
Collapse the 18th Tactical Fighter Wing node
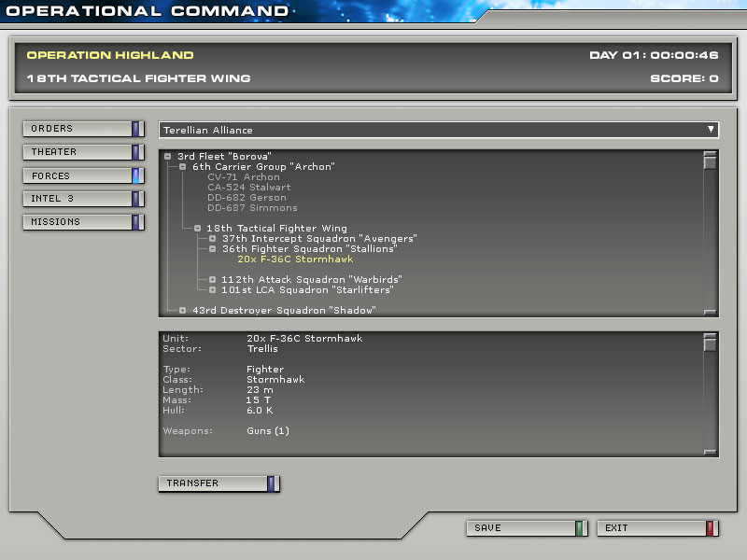pos(198,229)
